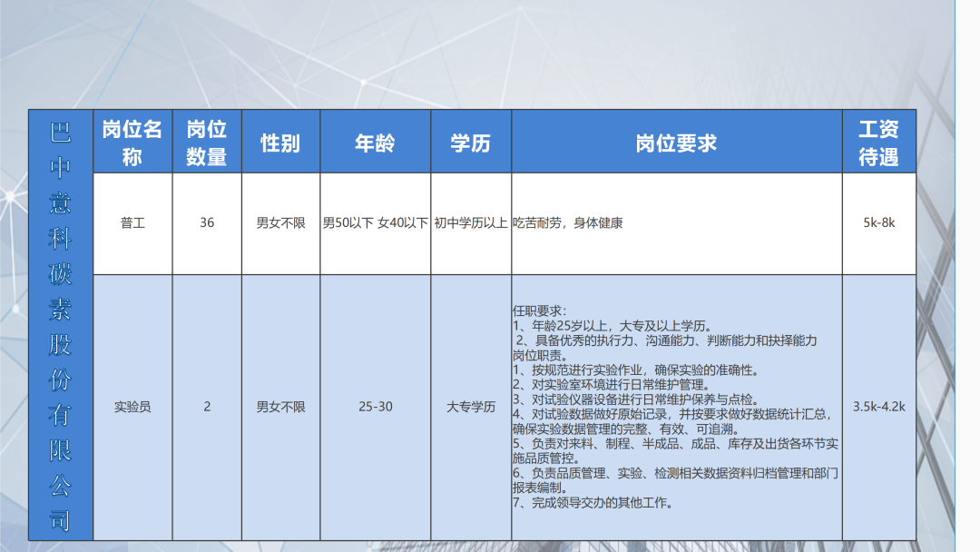This screenshot has height=552, width=980.
Task: Click the quantity cell showing 36
Action: 207,223
